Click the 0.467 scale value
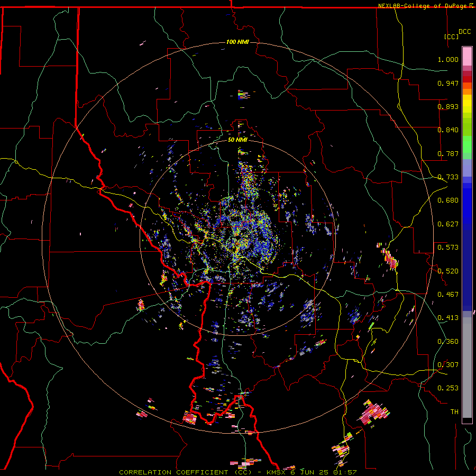476x476 pixels. click(x=448, y=295)
